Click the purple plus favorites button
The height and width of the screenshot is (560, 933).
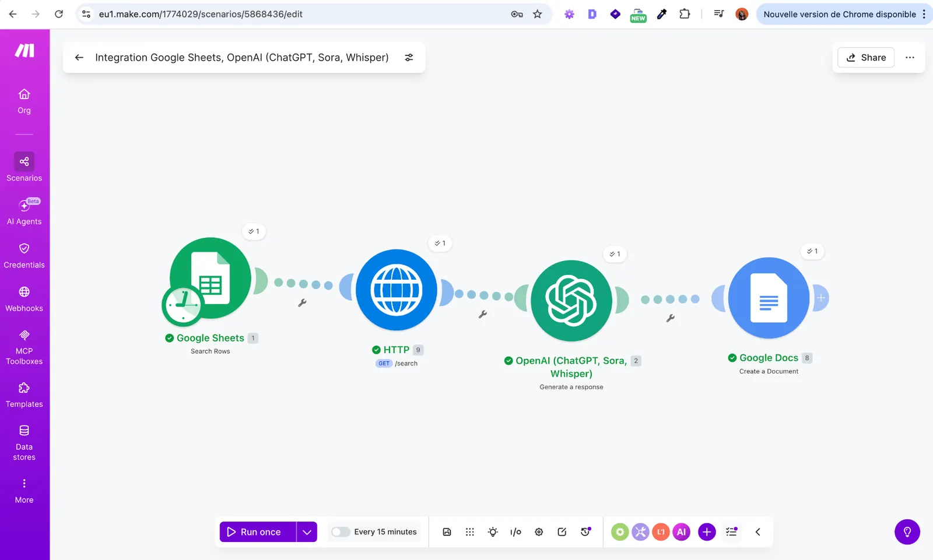pyautogui.click(x=707, y=531)
